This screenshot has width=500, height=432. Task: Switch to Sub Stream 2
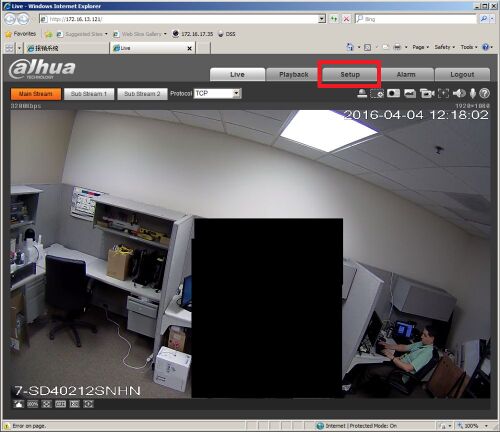click(142, 94)
